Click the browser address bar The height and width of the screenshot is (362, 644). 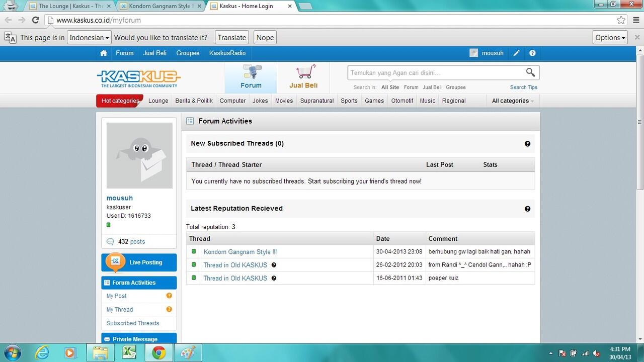tap(332, 20)
